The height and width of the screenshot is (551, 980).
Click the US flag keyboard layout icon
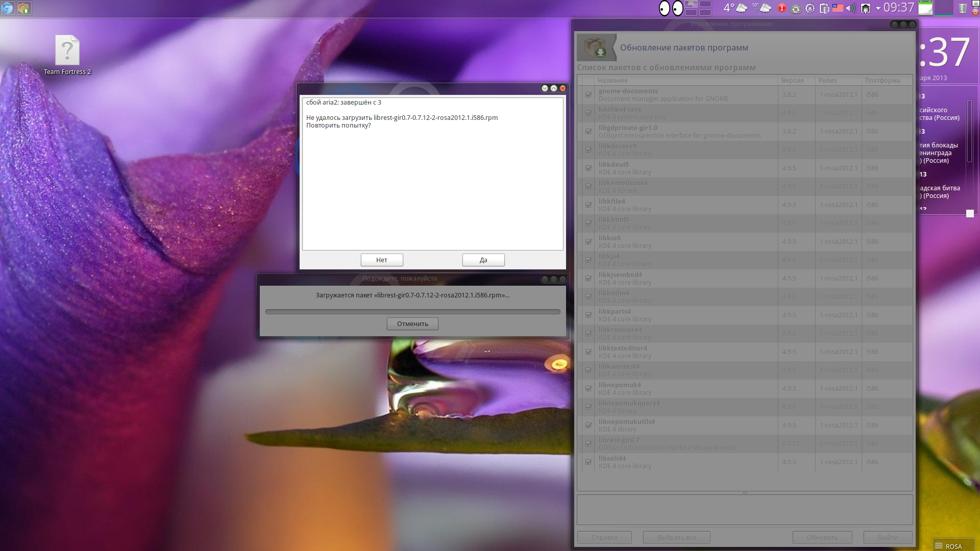pyautogui.click(x=838, y=8)
